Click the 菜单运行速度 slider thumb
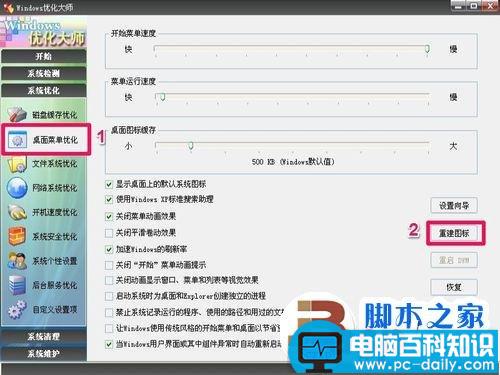Image resolution: width=500 pixels, height=375 pixels. 162,97
